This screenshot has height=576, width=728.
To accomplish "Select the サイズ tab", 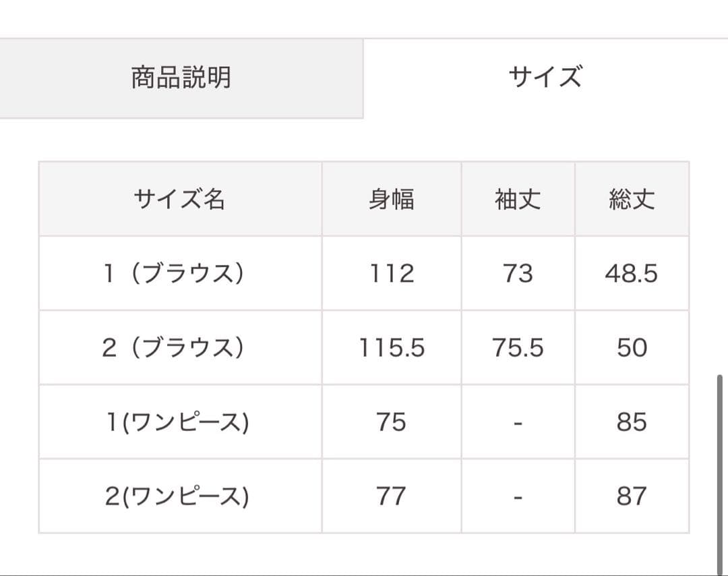I will click(x=545, y=78).
